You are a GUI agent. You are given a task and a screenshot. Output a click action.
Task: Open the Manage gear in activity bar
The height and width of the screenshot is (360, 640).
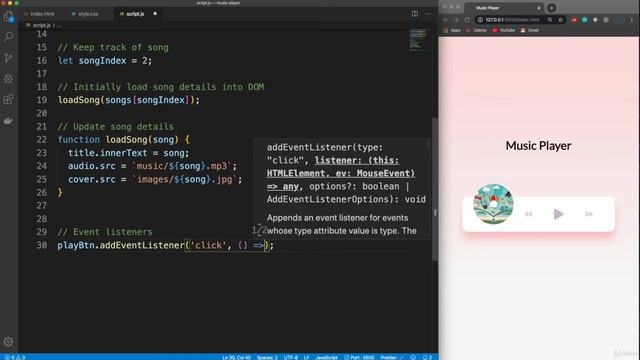[x=9, y=342]
